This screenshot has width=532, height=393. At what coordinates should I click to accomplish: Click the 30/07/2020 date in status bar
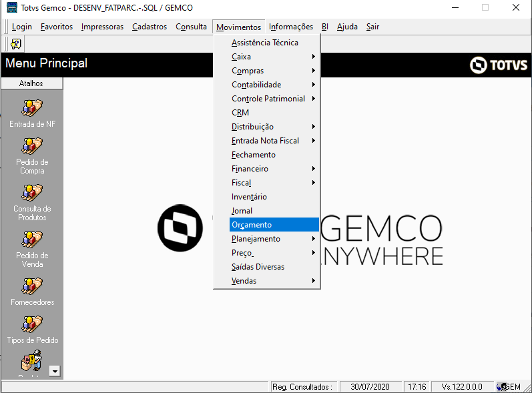click(370, 386)
